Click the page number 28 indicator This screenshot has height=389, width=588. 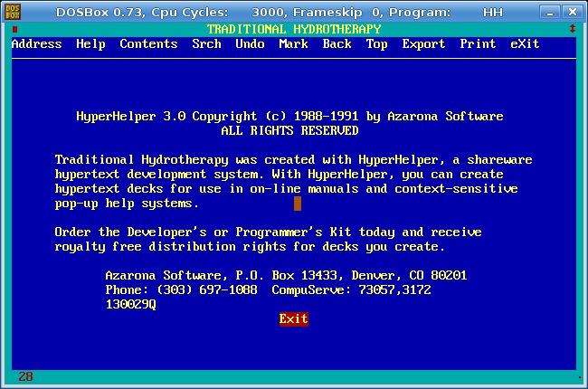[x=25, y=376]
